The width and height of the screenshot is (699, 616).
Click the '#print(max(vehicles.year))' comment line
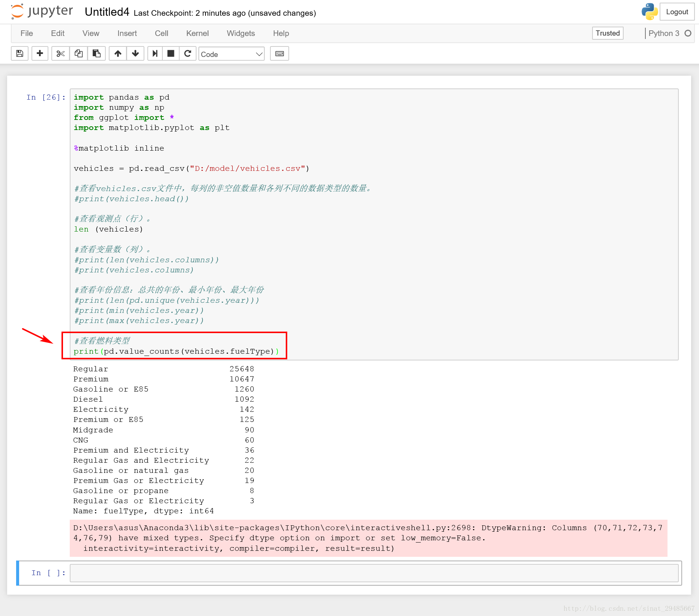139,321
